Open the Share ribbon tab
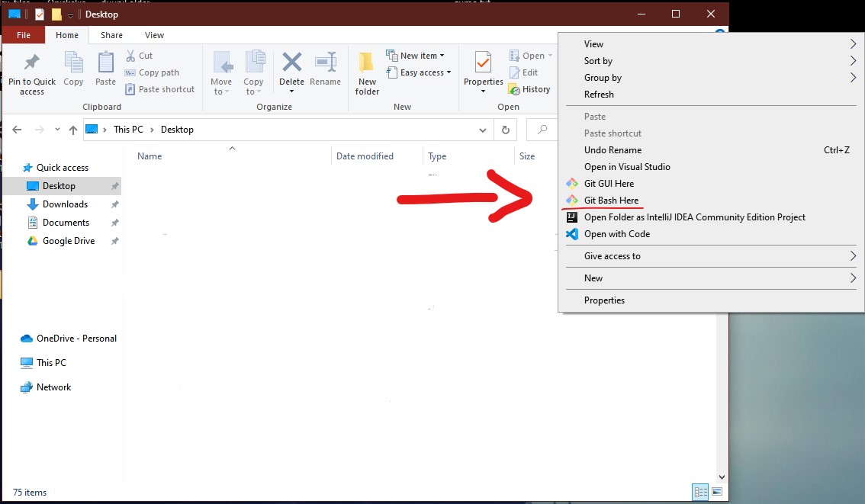 coord(111,35)
